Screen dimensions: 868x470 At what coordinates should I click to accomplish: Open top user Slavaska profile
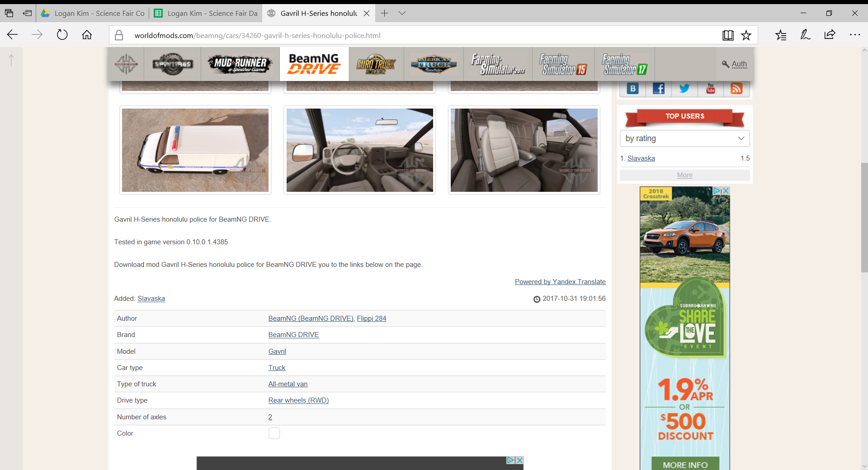[641, 158]
